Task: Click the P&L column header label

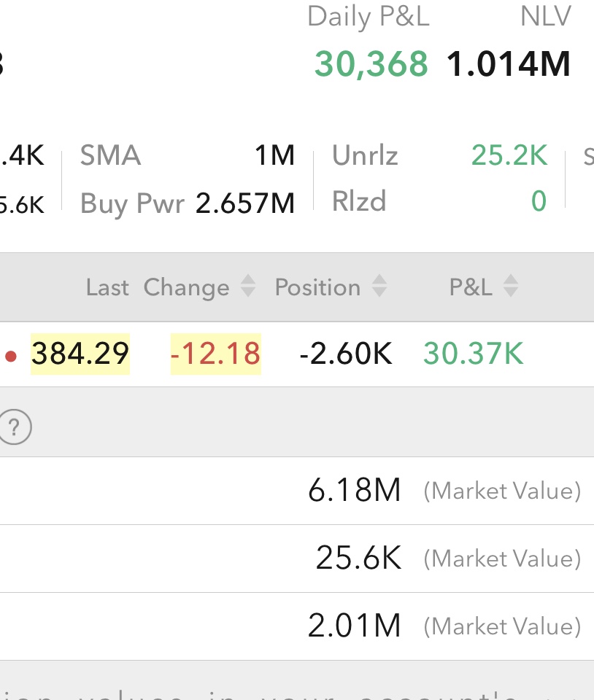Action: [x=471, y=287]
